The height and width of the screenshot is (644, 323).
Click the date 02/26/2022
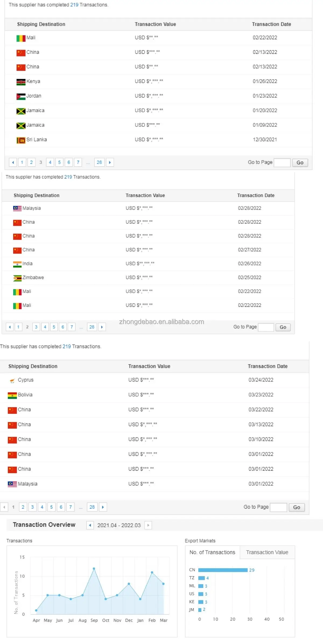pos(250,264)
